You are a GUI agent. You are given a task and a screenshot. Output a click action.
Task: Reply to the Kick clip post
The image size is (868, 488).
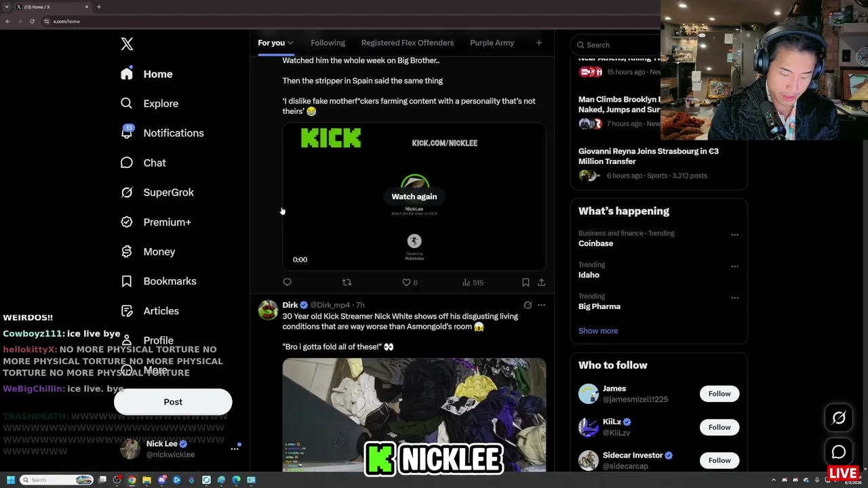click(287, 282)
